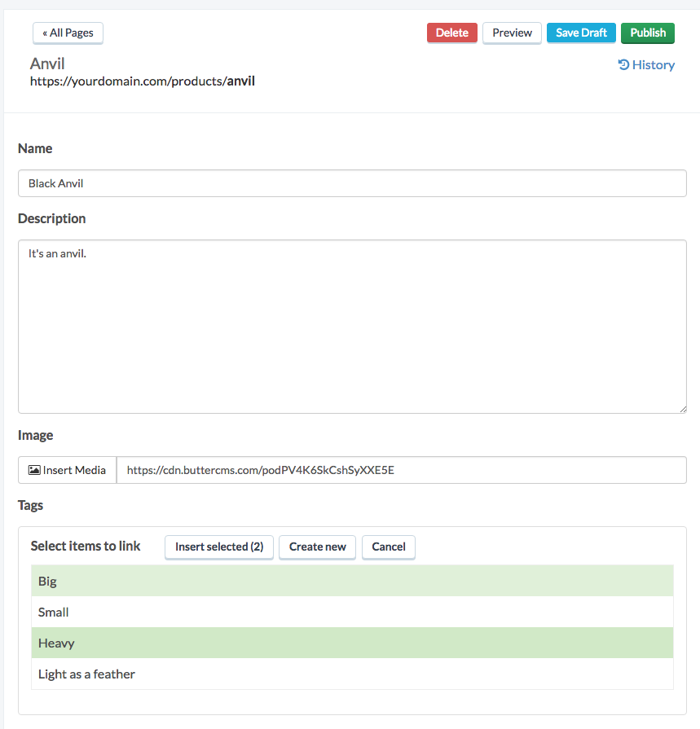Image resolution: width=700 pixels, height=729 pixels.
Task: Click the textarea resize handle corner
Action: (683, 409)
